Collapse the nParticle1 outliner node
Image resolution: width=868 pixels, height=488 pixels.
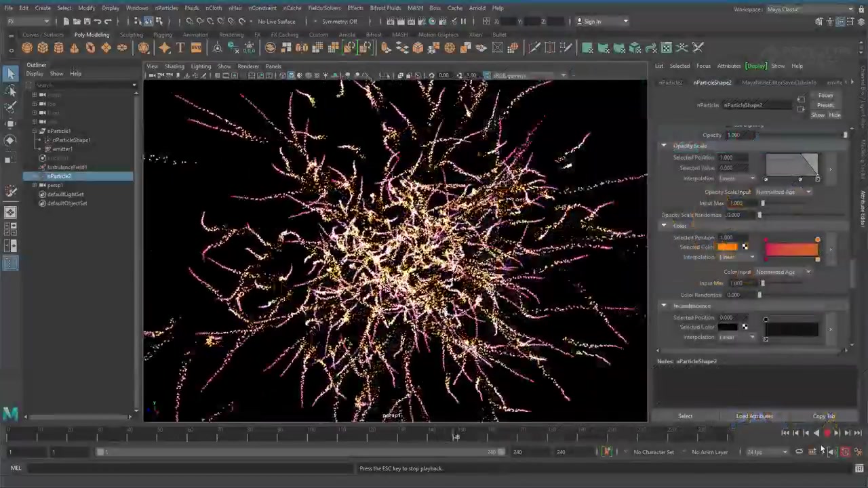tap(35, 131)
